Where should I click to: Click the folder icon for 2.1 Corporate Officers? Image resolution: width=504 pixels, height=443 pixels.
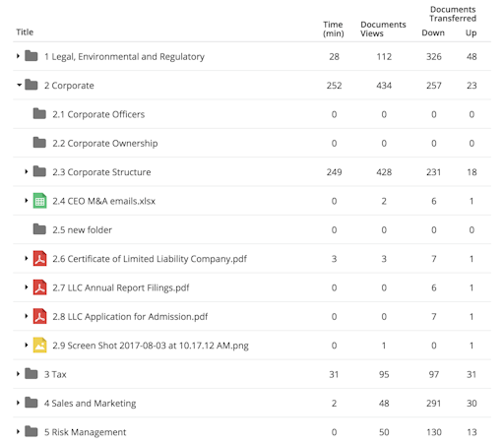[39, 114]
